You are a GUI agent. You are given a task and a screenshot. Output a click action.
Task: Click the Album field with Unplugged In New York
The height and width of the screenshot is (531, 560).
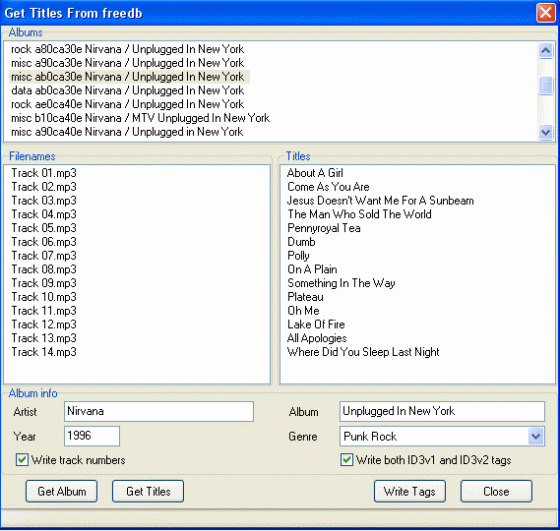coord(442,411)
